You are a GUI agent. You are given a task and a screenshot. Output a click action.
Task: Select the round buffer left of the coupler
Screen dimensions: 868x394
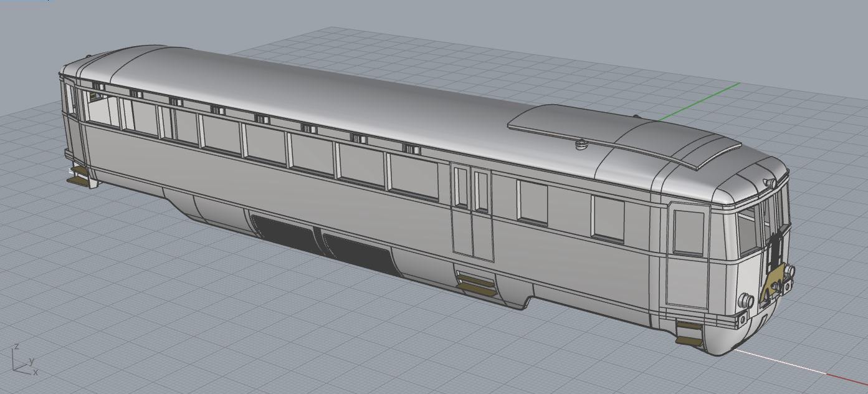coord(745,300)
